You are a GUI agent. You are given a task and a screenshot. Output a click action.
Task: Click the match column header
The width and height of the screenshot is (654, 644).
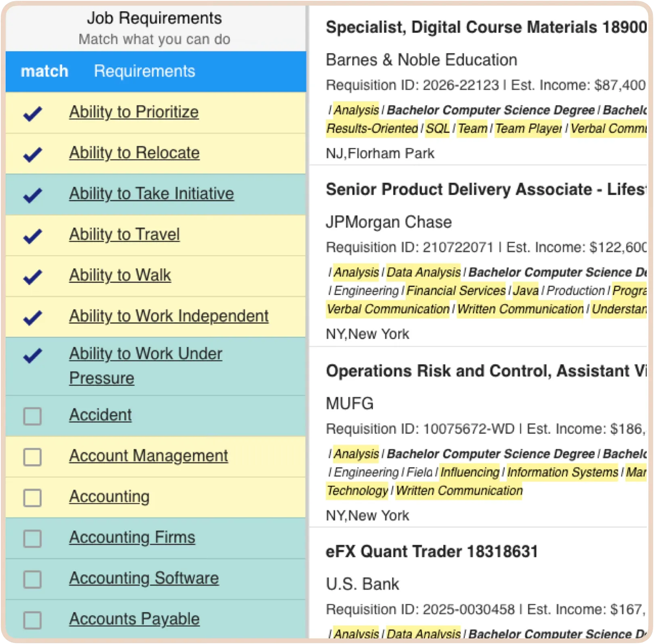(x=44, y=71)
